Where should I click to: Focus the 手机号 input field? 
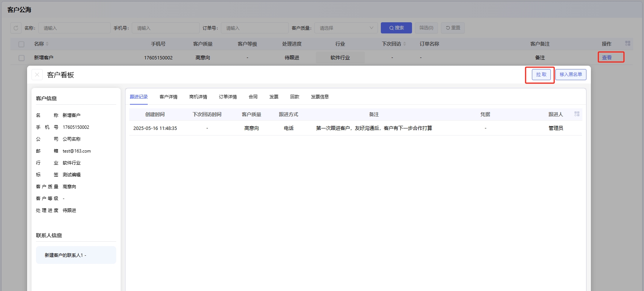(166, 28)
